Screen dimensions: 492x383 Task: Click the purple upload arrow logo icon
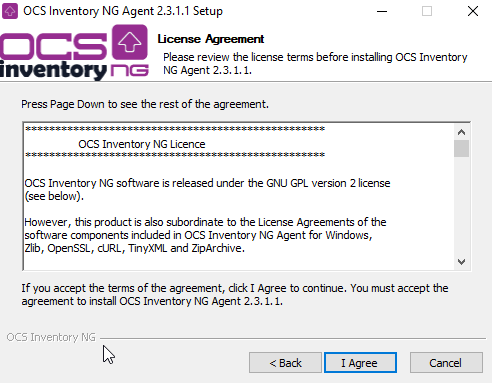[x=130, y=42]
